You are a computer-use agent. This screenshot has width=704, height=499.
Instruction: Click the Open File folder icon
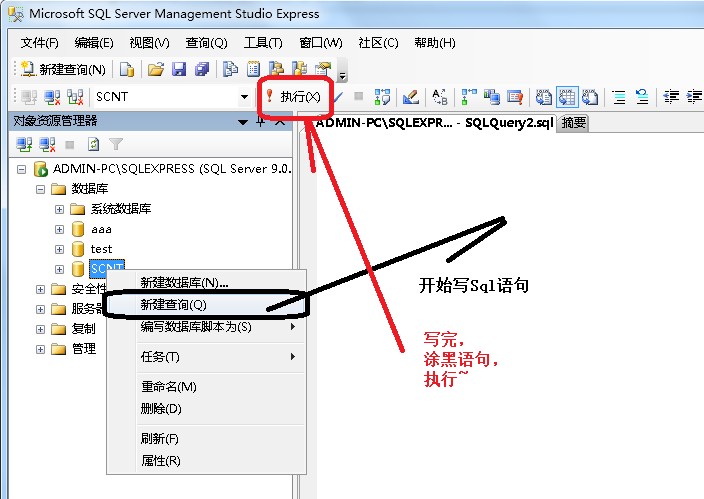click(x=156, y=69)
